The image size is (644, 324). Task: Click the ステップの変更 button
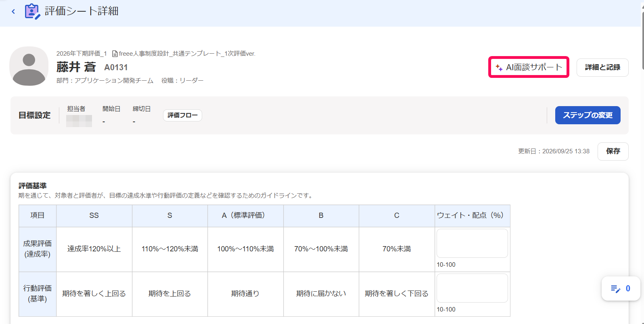pyautogui.click(x=588, y=115)
